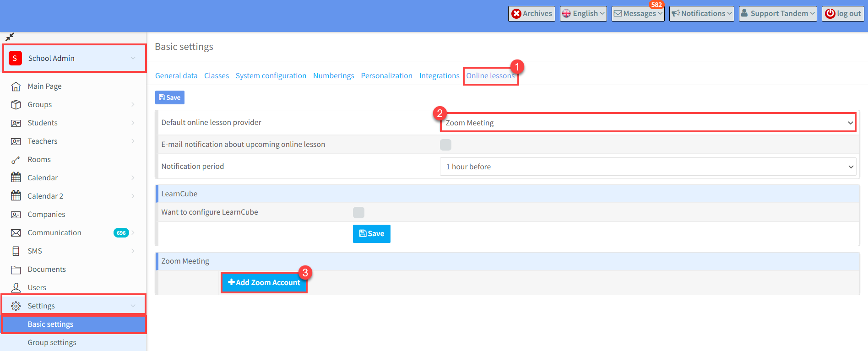868x351 pixels.
Task: Open the System configuration tab
Action: [x=271, y=76]
